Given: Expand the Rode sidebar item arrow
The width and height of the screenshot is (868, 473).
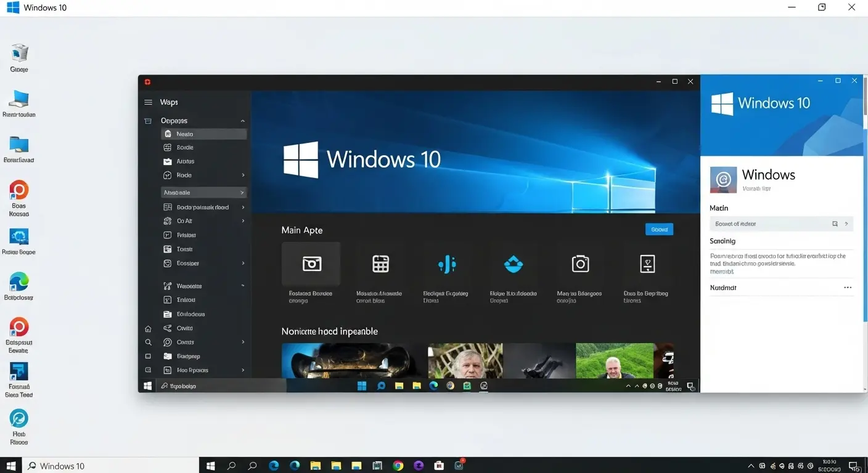Looking at the screenshot, I should tap(243, 176).
